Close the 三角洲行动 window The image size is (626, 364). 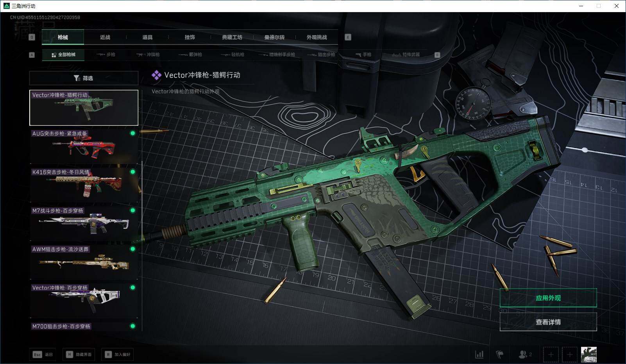[617, 6]
